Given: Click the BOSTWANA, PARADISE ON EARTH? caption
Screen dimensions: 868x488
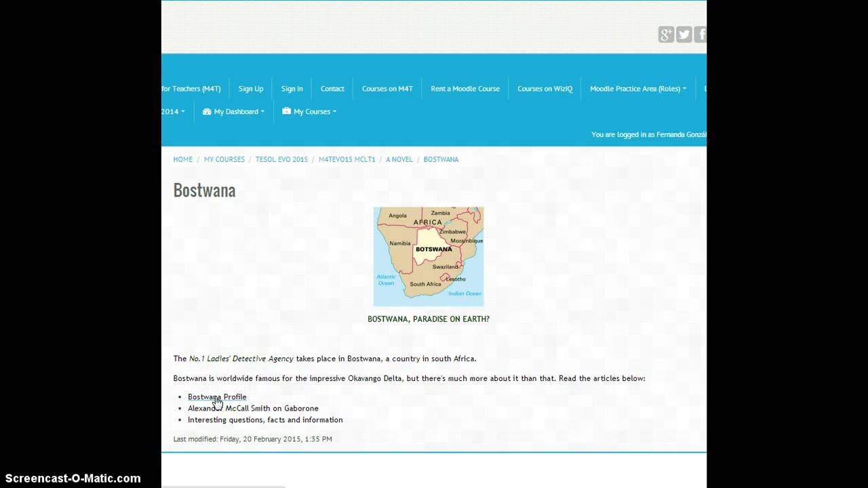Looking at the screenshot, I should click(429, 319).
